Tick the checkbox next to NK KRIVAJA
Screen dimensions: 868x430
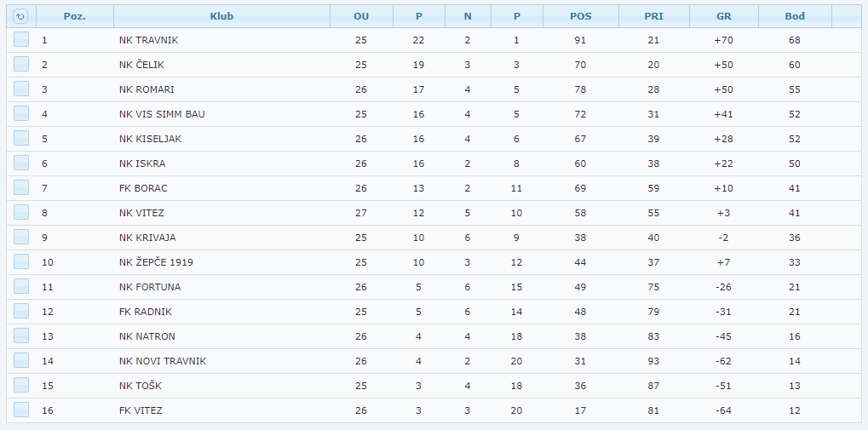[x=21, y=238]
